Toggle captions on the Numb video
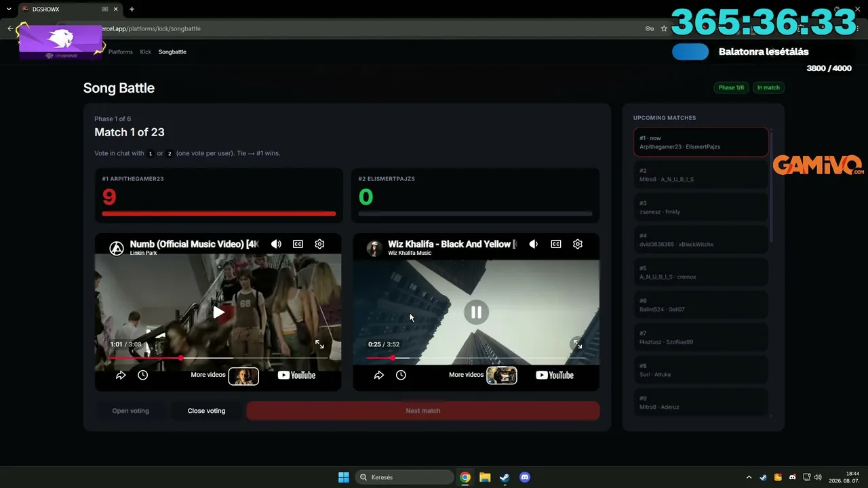The height and width of the screenshot is (488, 868). coord(298,244)
